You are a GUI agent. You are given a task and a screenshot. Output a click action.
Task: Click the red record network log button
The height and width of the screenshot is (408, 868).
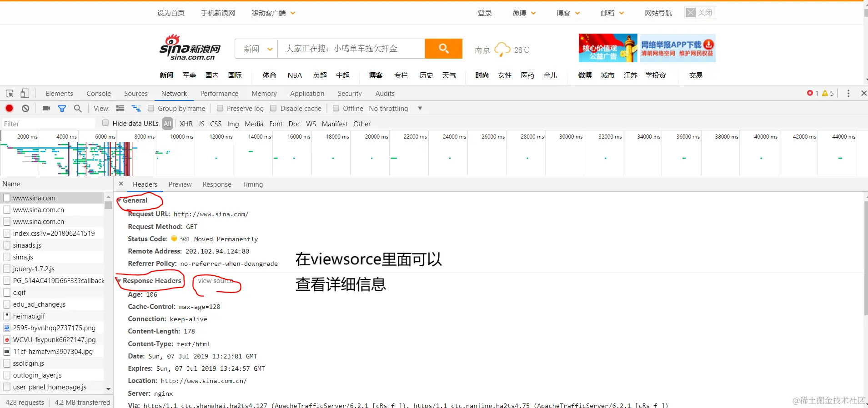(9, 108)
